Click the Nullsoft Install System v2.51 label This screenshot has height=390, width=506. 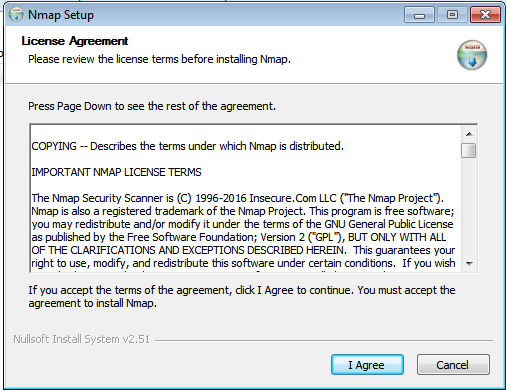(x=82, y=339)
